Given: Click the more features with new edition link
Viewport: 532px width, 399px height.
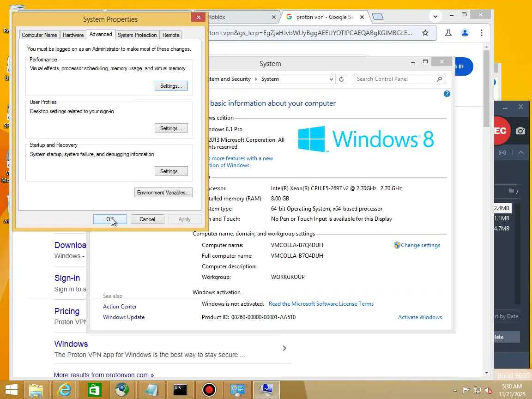Looking at the screenshot, I should point(241,162).
